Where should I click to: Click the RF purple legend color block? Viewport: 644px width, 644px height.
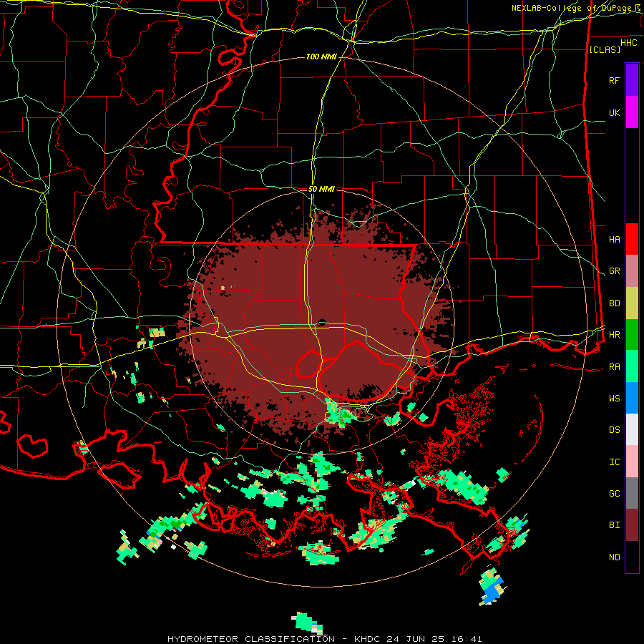point(632,80)
